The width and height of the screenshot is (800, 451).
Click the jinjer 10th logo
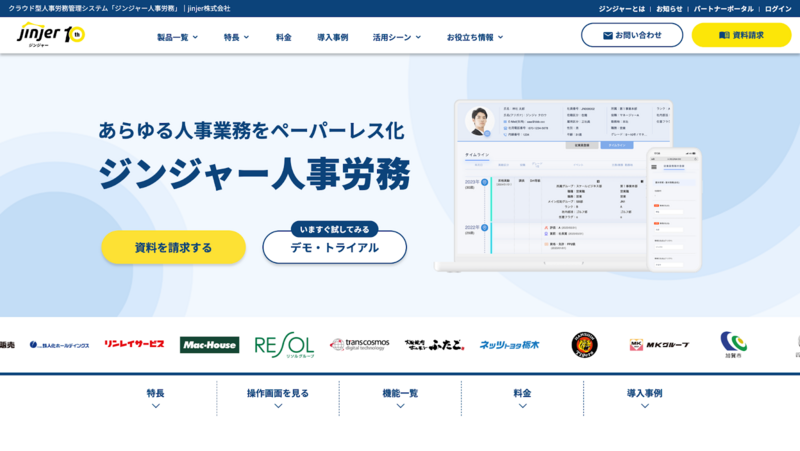click(51, 35)
